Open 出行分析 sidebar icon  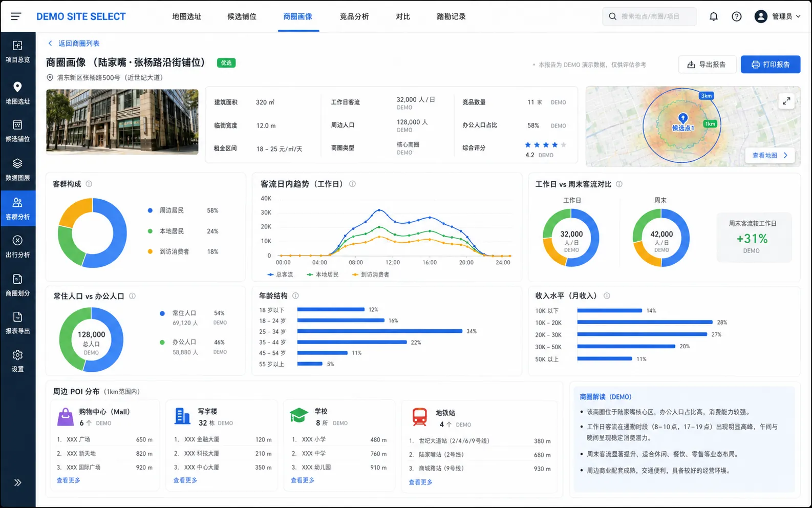pos(17,240)
